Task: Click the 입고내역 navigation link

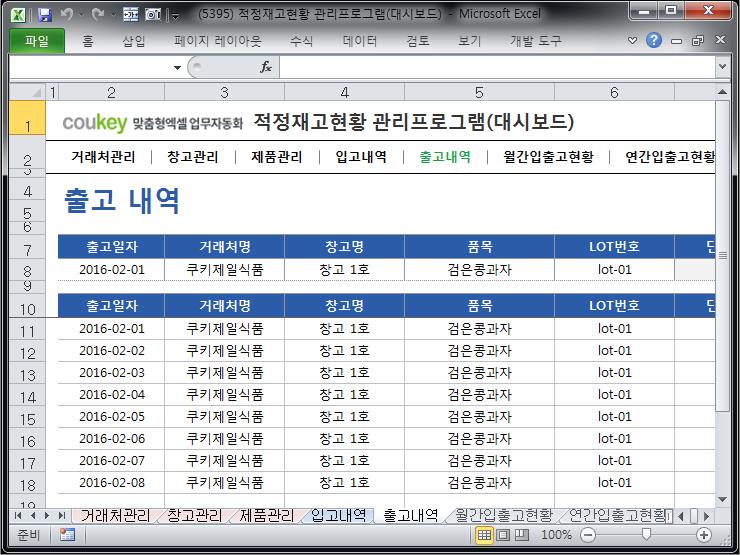Action: pos(361,157)
